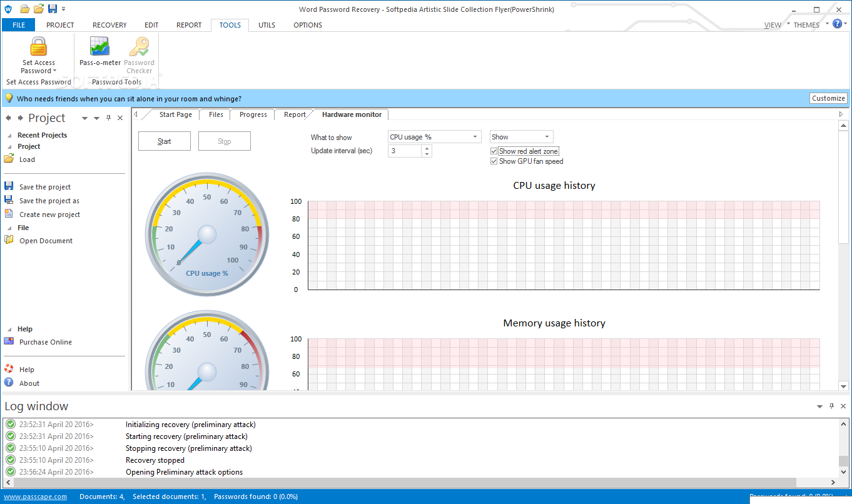Click inside the Update interval field

point(405,151)
